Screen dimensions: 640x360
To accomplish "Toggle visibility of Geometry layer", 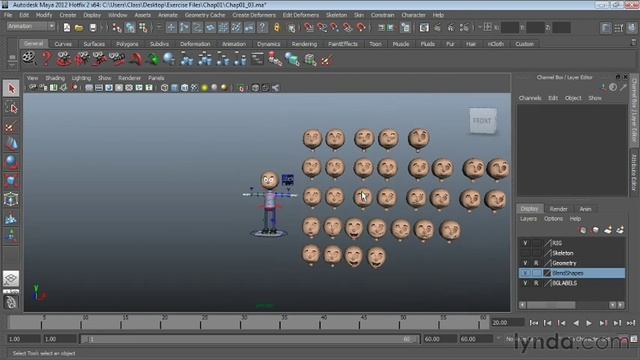I will (525, 263).
